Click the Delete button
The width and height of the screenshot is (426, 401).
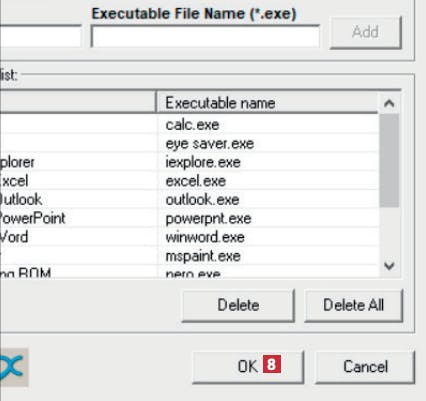[x=238, y=305]
